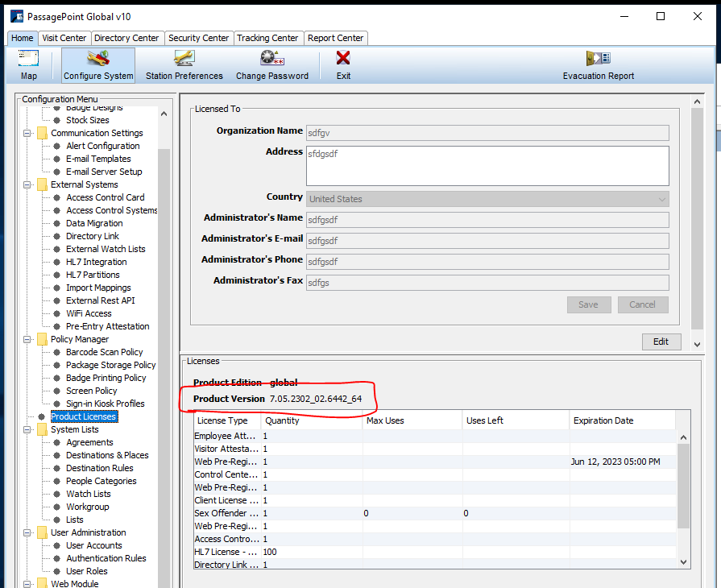
Task: Select Alert Configuration in menu tree
Action: click(103, 147)
